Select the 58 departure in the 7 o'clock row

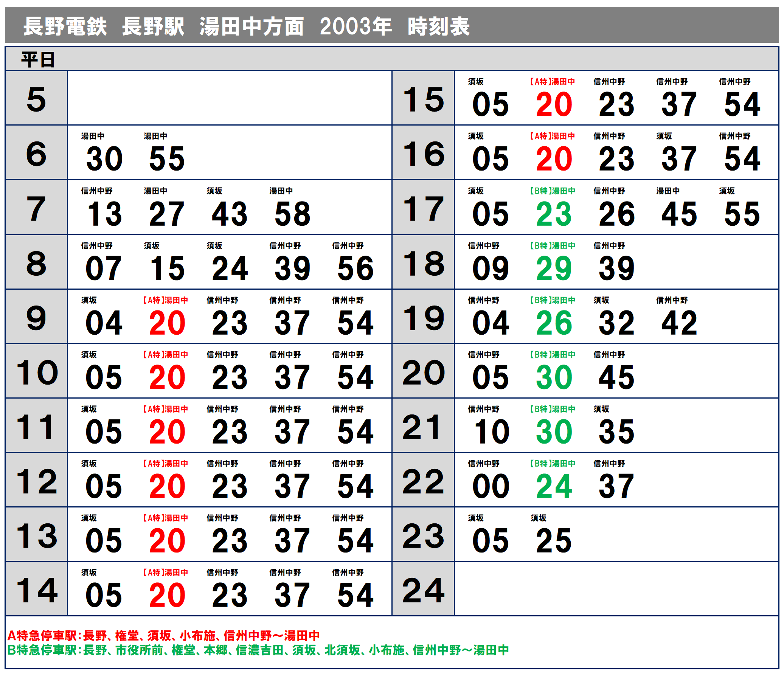(x=292, y=214)
